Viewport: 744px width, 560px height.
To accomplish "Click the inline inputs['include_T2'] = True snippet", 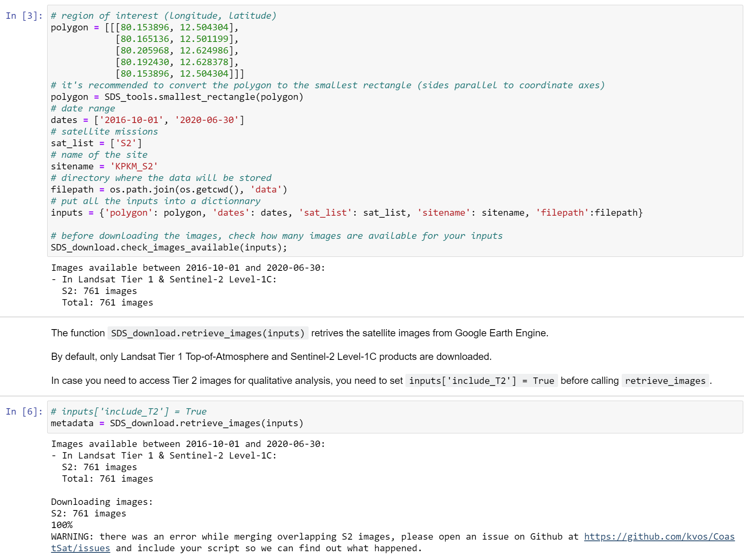I will point(480,381).
